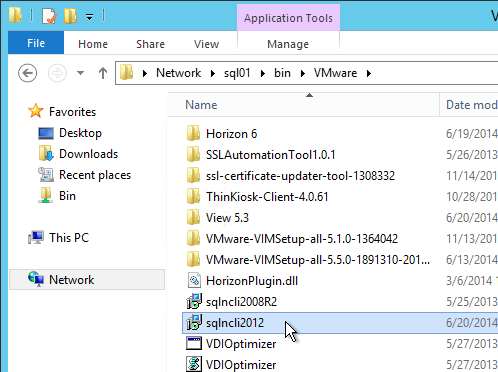The width and height of the screenshot is (498, 372).
Task: Click the HorizonPlugin.dll file icon
Action: point(194,280)
